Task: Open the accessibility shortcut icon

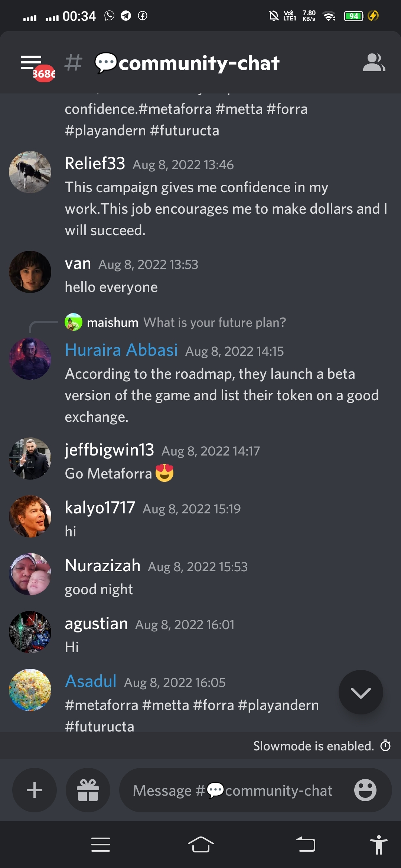Action: 379,845
